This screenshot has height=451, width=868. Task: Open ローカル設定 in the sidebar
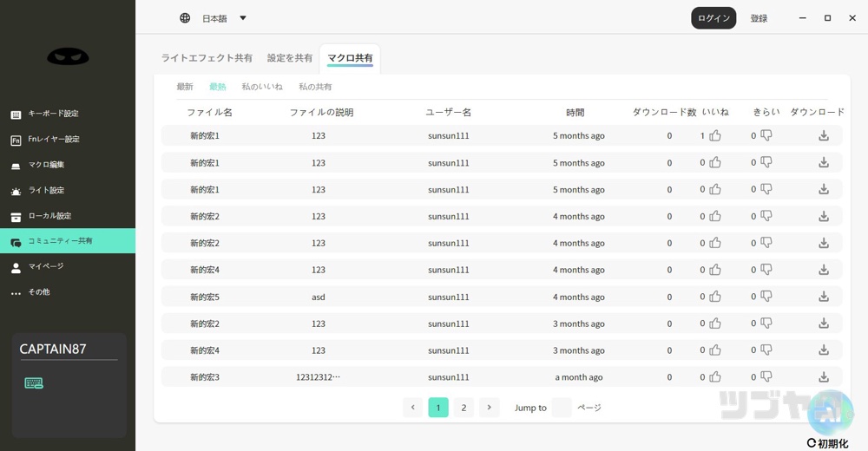point(49,216)
